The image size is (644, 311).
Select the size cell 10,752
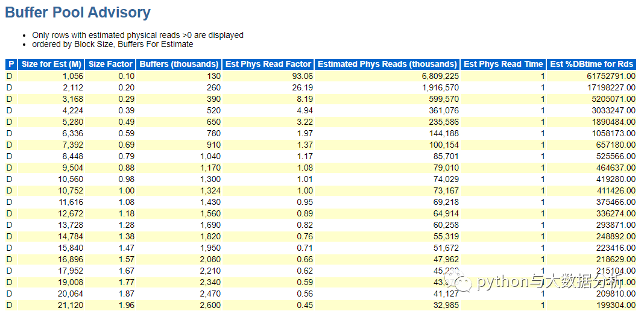72,191
